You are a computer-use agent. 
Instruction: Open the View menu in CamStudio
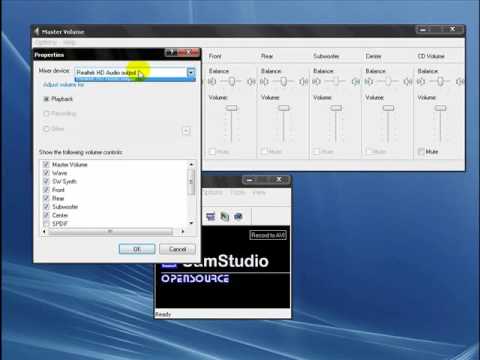pyautogui.click(x=259, y=193)
